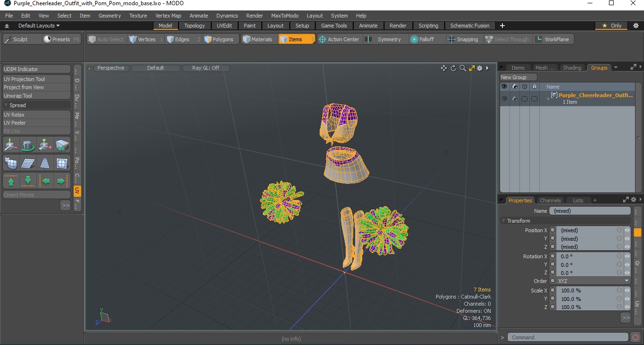
Task: Align UVs up with green up arrow
Action: click(11, 181)
